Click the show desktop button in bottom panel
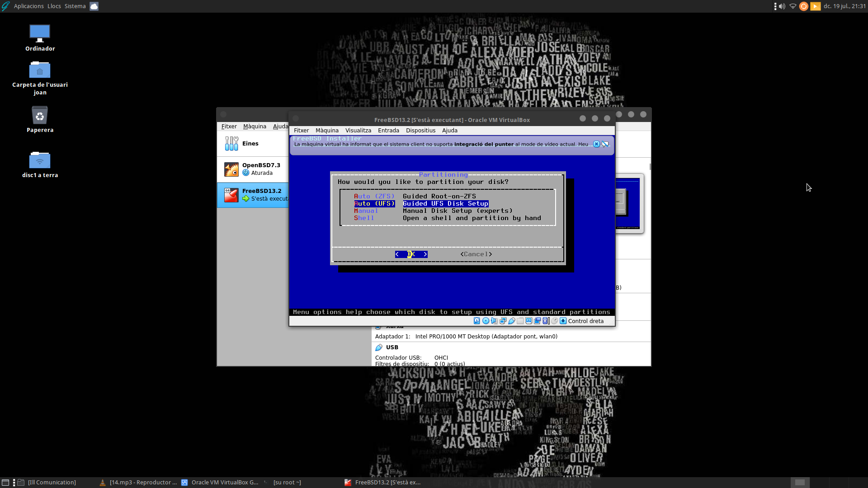868x488 pixels. 5,483
